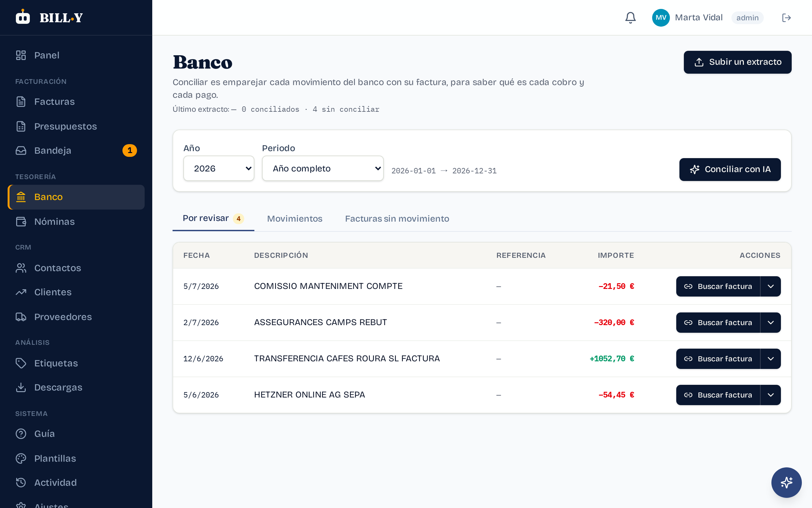Viewport: 812px width, 508px height.
Task: Open Clientes in the sidebar
Action: pyautogui.click(x=76, y=292)
